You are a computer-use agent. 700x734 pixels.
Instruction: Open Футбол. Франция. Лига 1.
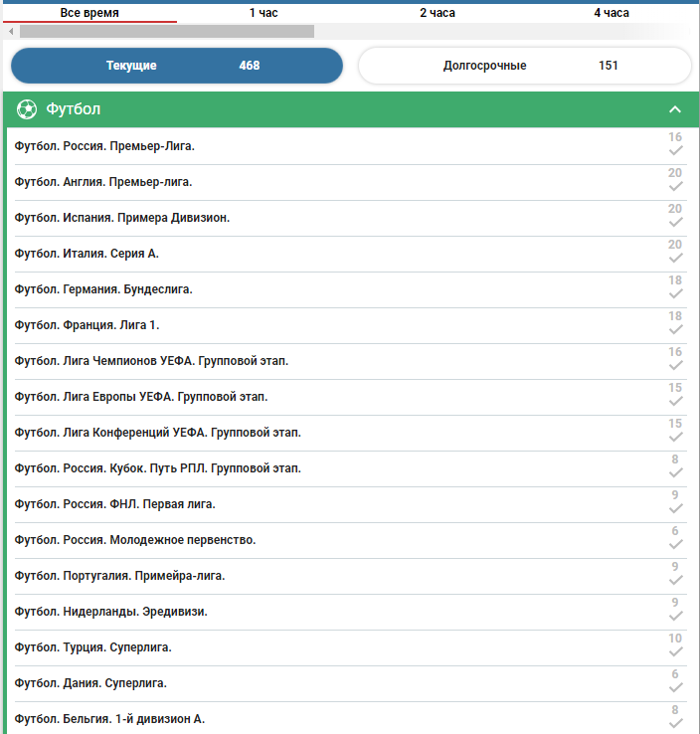click(x=87, y=325)
